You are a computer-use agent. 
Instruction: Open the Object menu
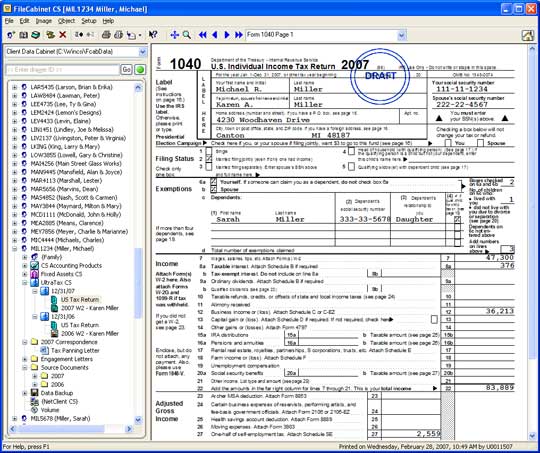point(66,21)
